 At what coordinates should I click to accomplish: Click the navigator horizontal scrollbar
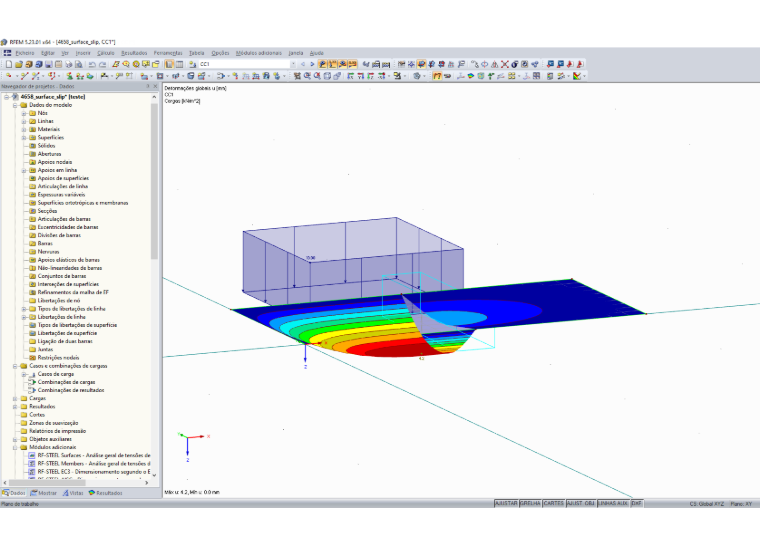(47, 483)
